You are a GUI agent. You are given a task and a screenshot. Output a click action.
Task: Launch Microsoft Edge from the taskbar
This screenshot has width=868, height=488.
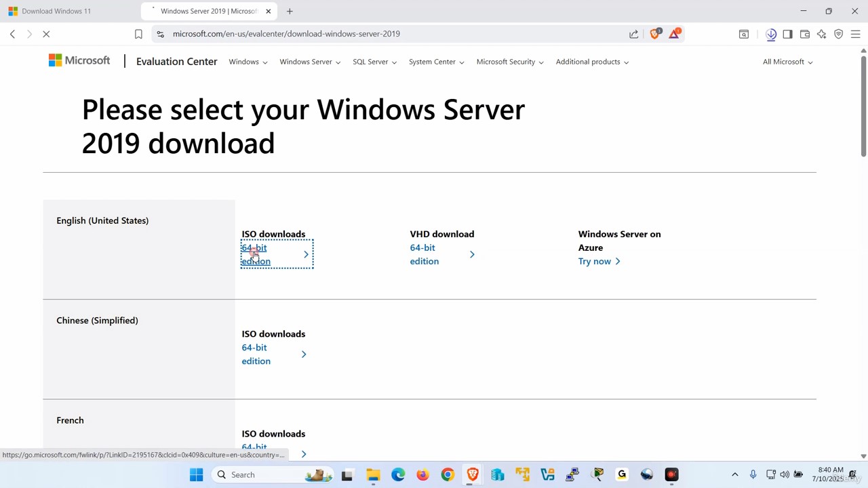pos(397,474)
